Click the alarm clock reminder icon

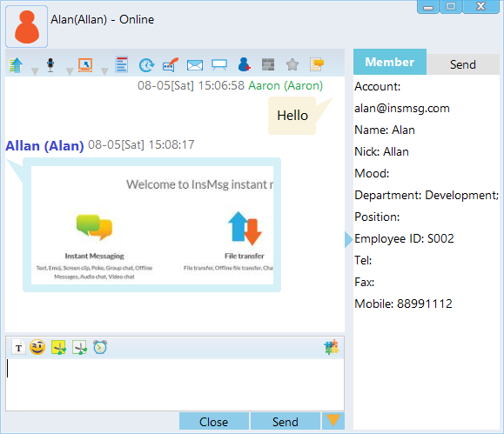coord(100,347)
